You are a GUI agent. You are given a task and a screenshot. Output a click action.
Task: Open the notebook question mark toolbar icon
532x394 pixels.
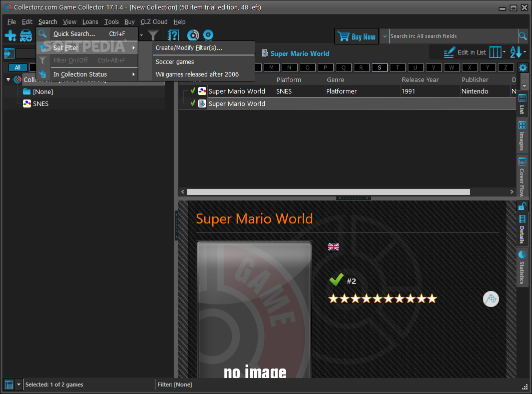coord(173,35)
